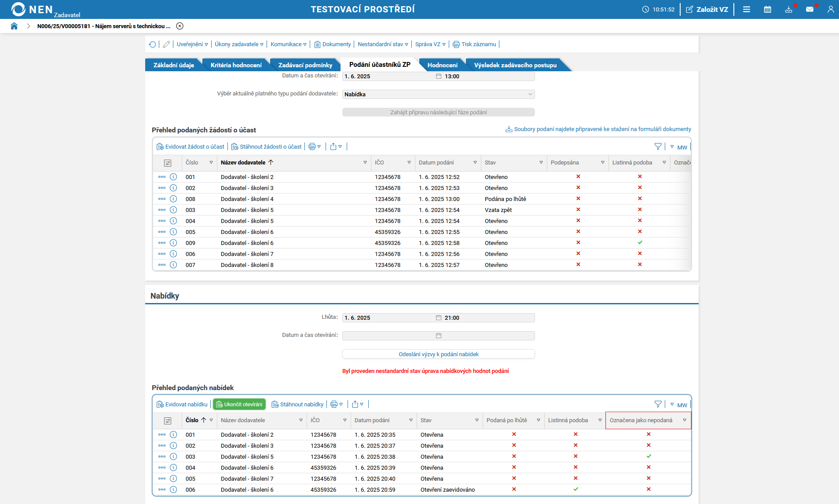Open the hamburger menu icon
The height and width of the screenshot is (504, 839).
[747, 9]
